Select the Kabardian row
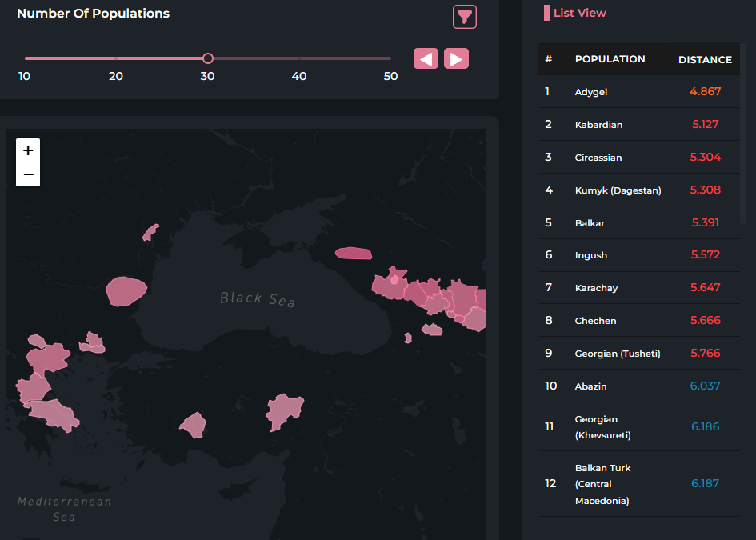This screenshot has width=756, height=540. pyautogui.click(x=598, y=125)
